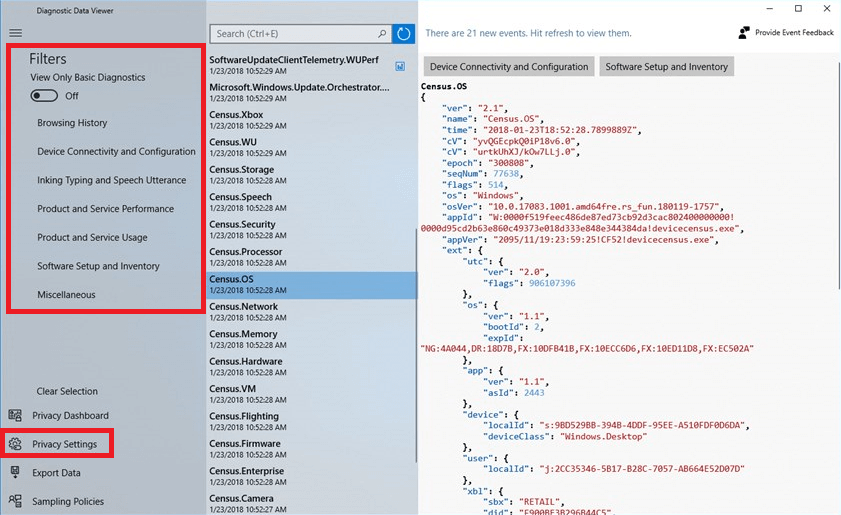Select the Census.Security event
Image resolution: width=841 pixels, height=515 pixels.
[311, 229]
